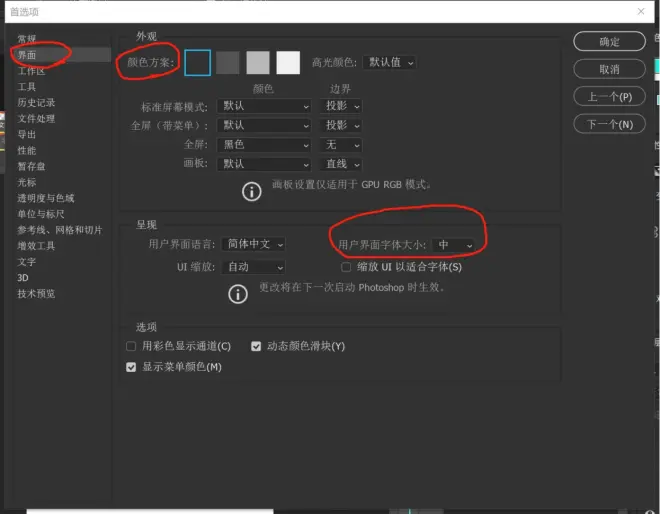Open the 全屏 border dropdown showing 无
Image resolution: width=660 pixels, height=514 pixels.
point(341,145)
